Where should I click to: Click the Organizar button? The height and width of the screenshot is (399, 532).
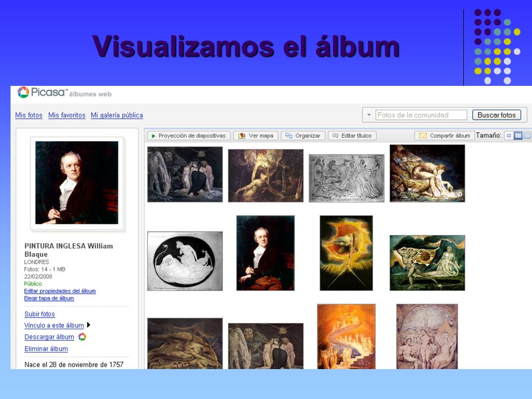(x=303, y=136)
